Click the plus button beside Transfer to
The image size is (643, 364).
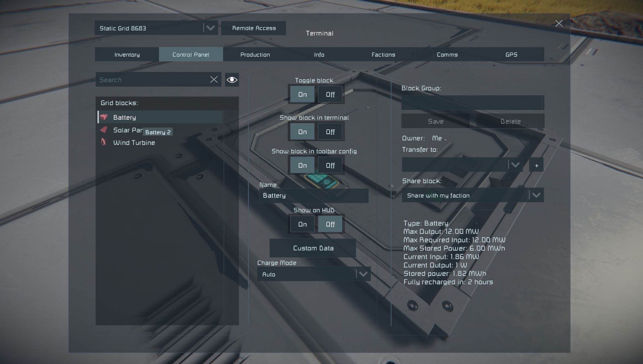click(536, 165)
